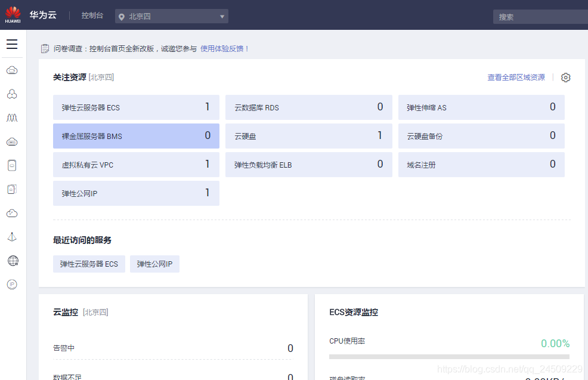The image size is (588, 380).
Task: Open the 云硬盘备份 resource card
Action: pos(481,136)
